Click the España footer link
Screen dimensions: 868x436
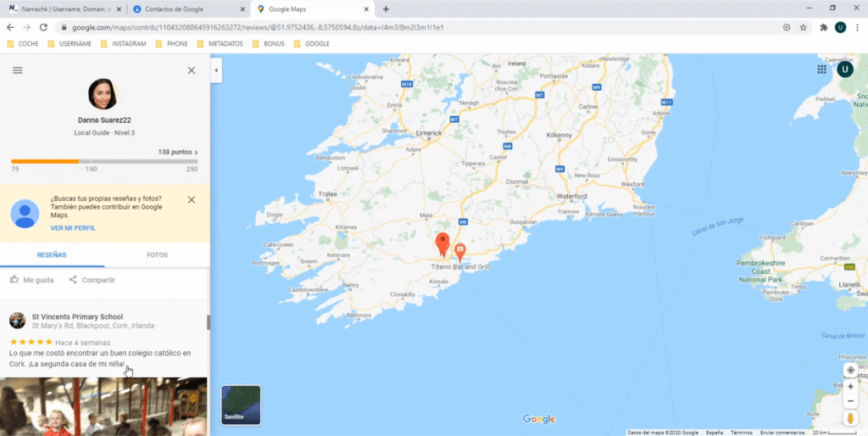[715, 433]
